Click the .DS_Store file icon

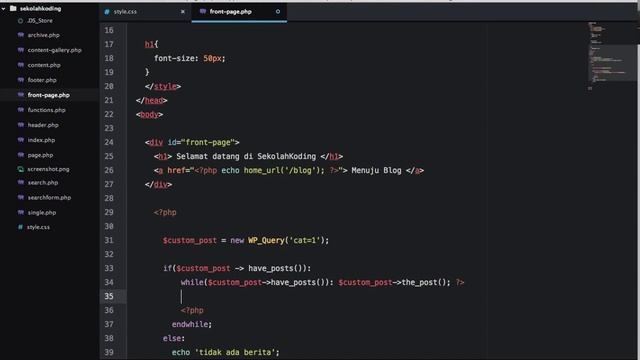[20, 20]
